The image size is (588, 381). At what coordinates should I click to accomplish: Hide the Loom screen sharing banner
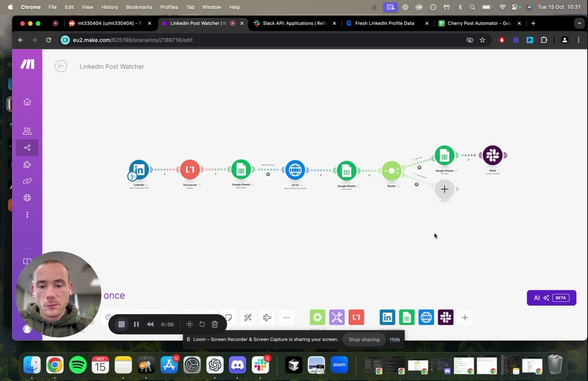coord(395,339)
